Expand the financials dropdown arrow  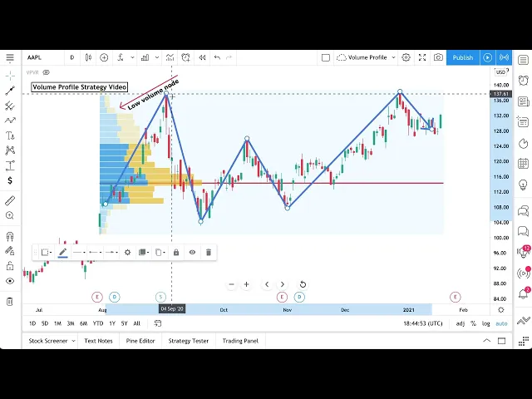[157, 57]
